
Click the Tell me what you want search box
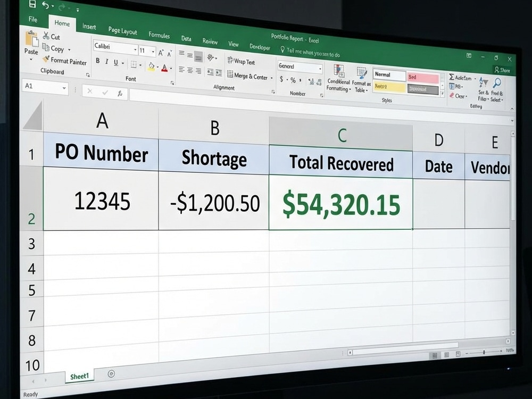(x=310, y=52)
